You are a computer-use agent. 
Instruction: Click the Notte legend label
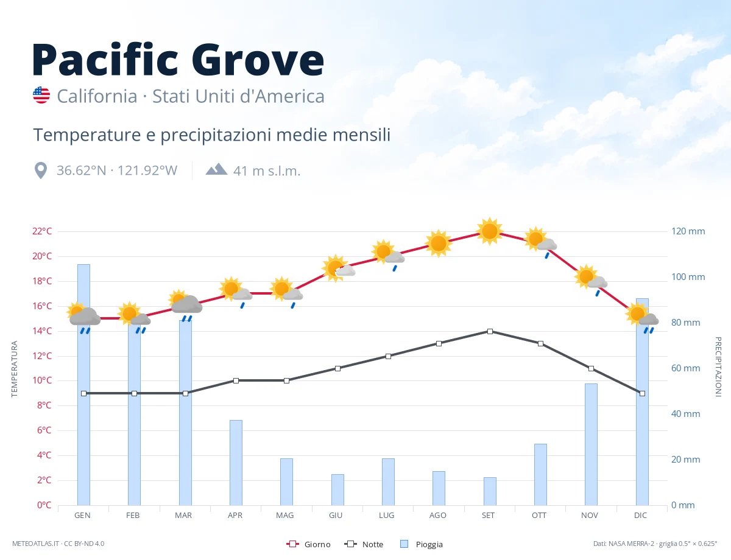point(373,544)
